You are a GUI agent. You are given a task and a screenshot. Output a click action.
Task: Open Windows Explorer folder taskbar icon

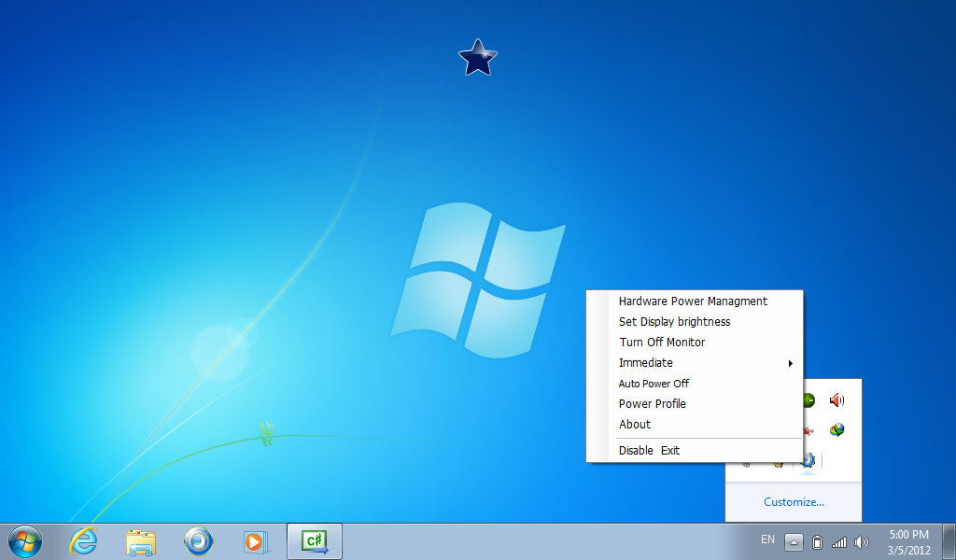(x=141, y=541)
